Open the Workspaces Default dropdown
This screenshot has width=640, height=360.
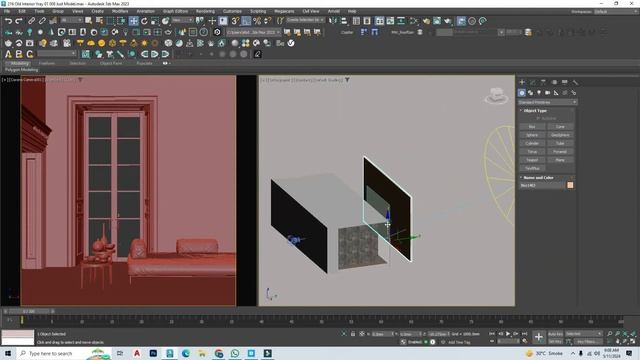pyautogui.click(x=616, y=11)
